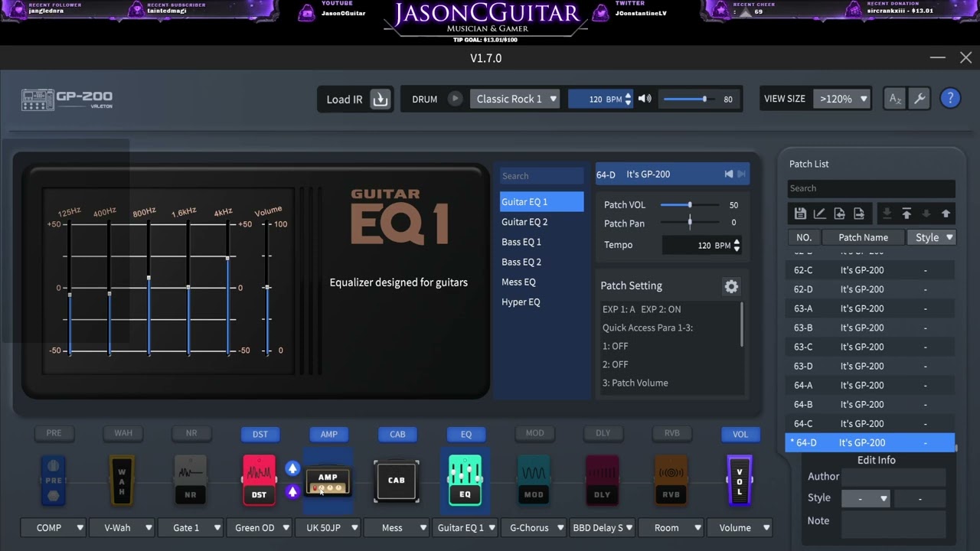This screenshot has width=980, height=551.
Task: Choose Bass EQ 2 from list
Action: click(x=541, y=262)
